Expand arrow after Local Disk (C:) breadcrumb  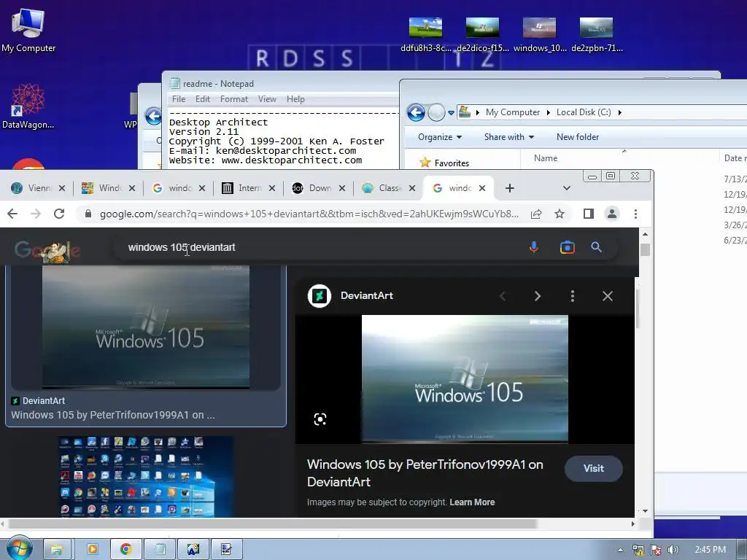pyautogui.click(x=620, y=112)
